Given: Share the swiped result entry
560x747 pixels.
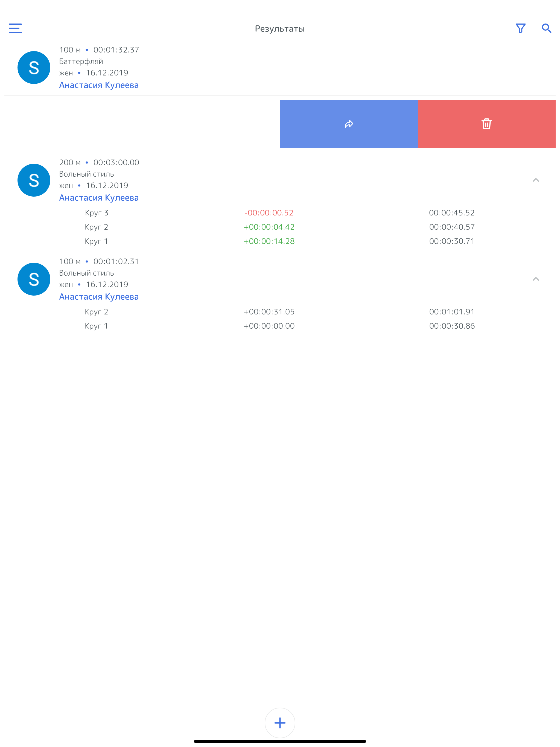Looking at the screenshot, I should click(x=349, y=124).
